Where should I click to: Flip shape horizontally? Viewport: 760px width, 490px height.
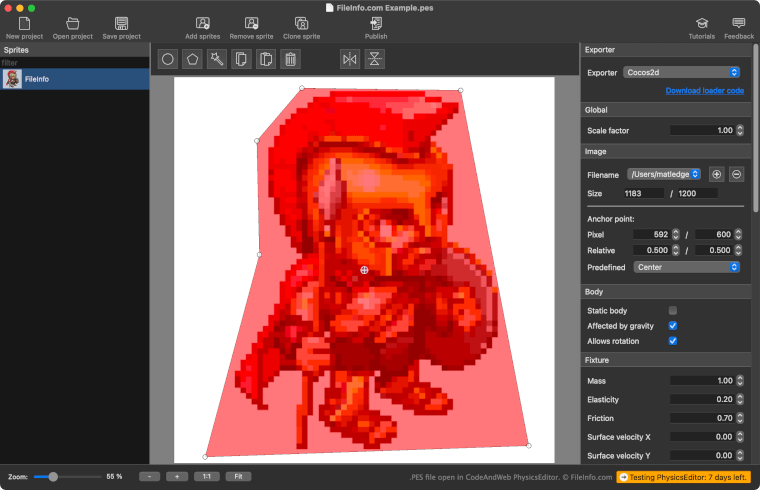tap(349, 60)
